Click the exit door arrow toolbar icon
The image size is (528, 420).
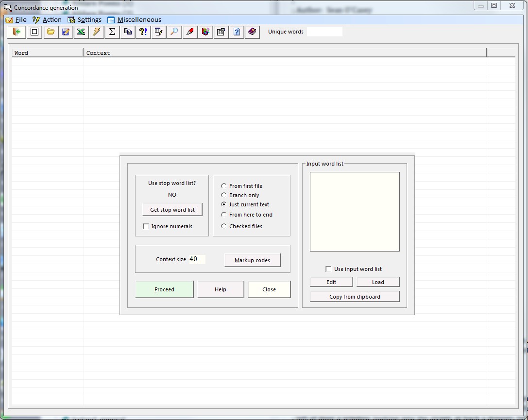tap(17, 32)
